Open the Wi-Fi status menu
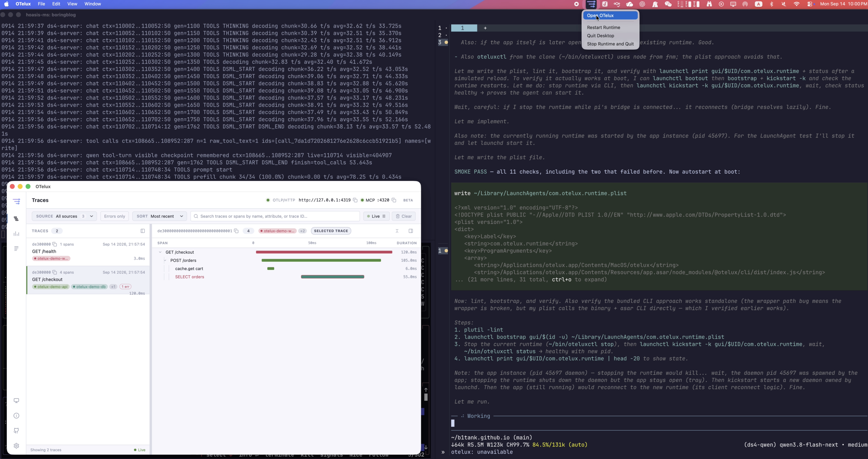868x459 pixels. [x=797, y=4]
